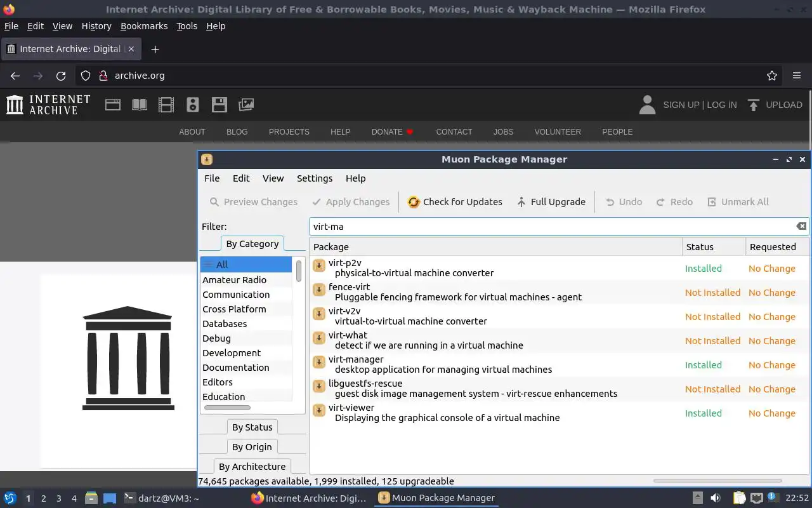Click the virt-v2v package icon

point(319,313)
